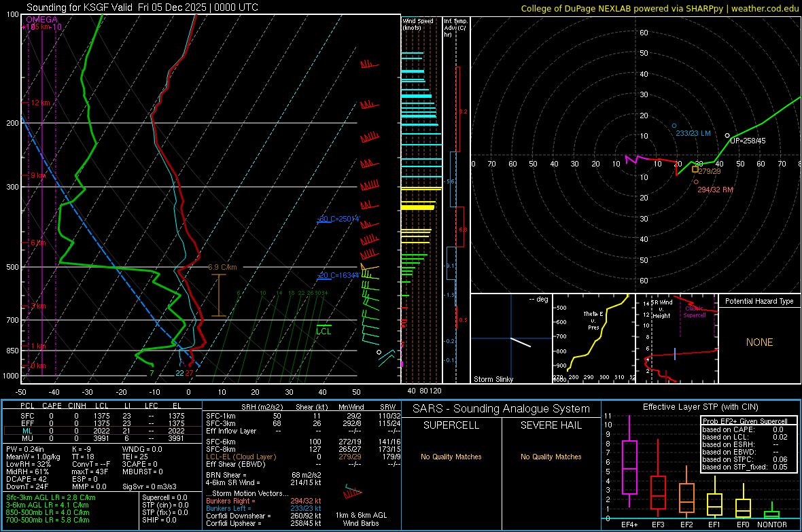Click the 12 km height marker

tap(40, 103)
